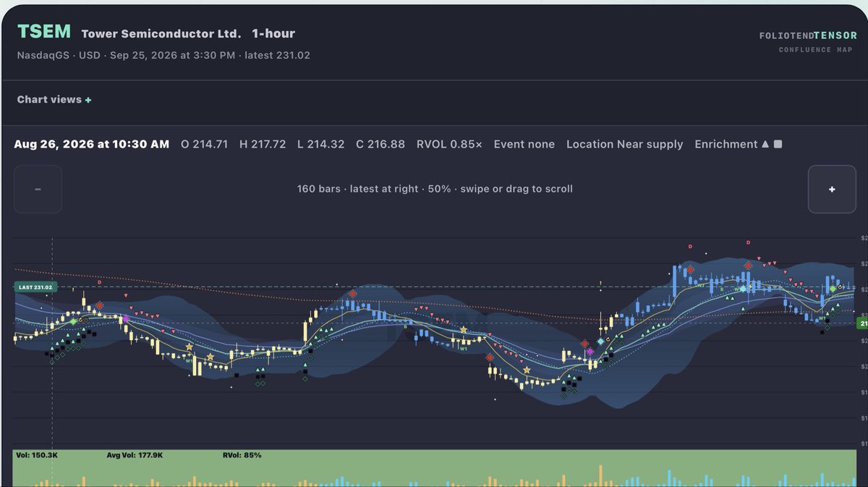This screenshot has height=487, width=868.
Task: Click the plus icon beside Chart views
Action: (88, 100)
